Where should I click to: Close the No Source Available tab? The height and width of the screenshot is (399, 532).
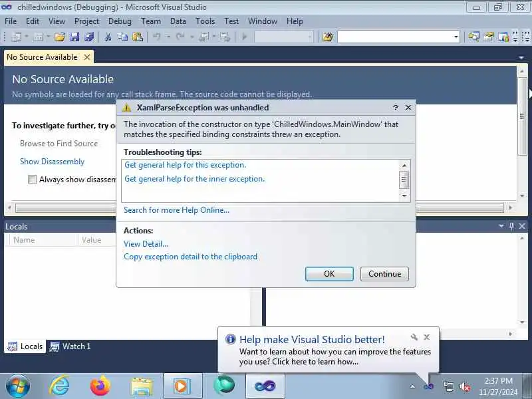(x=87, y=57)
